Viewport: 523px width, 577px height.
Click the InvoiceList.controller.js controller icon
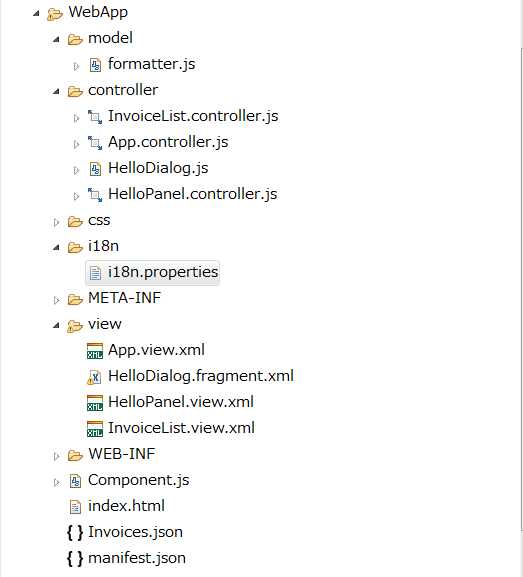point(95,117)
